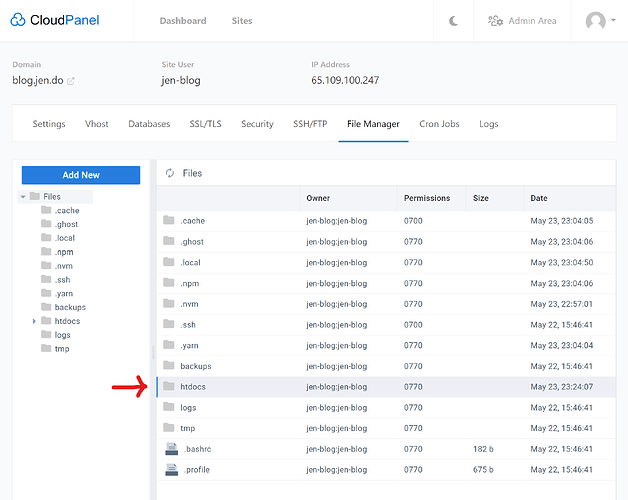Click .npm folder icon in file list
628x500 pixels.
tap(169, 282)
